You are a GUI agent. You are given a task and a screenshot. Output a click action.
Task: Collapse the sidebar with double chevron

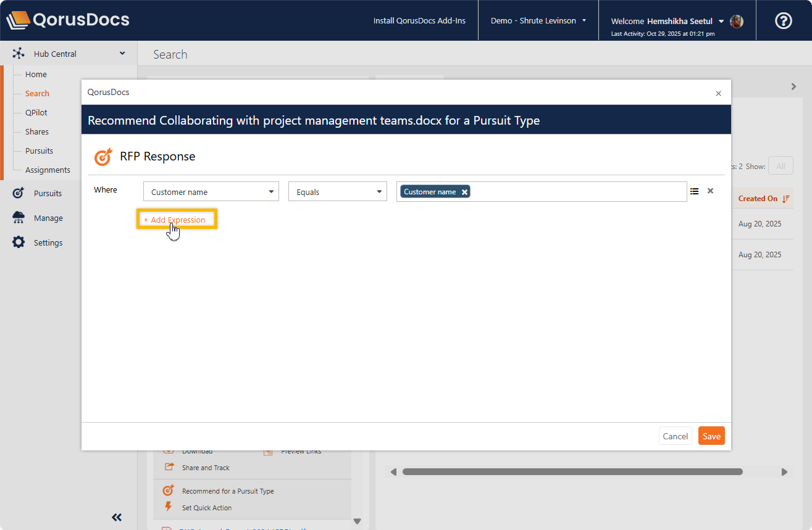point(117,517)
